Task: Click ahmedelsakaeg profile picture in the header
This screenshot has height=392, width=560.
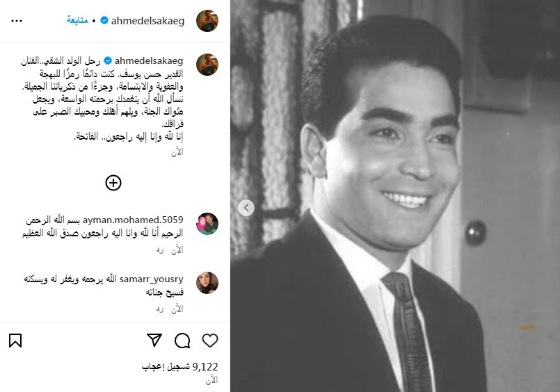Action: [207, 21]
